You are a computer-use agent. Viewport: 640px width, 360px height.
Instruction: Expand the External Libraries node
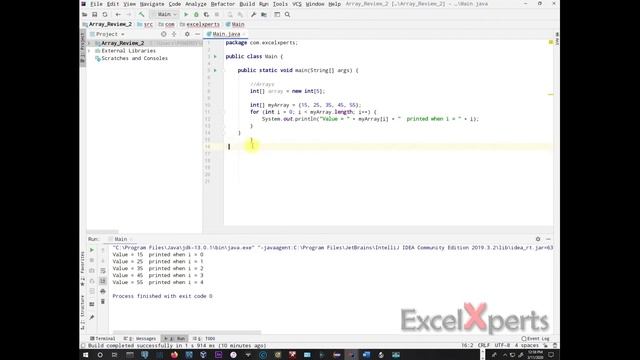[89, 51]
